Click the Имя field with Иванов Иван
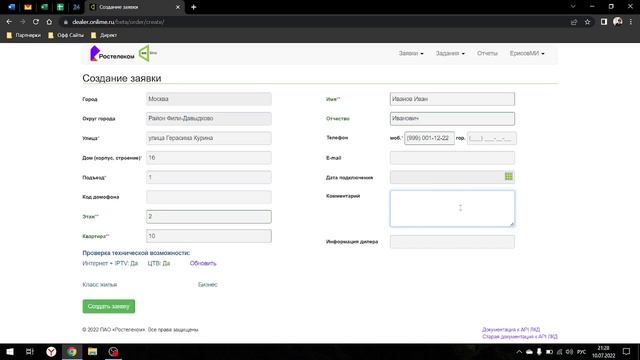640x360 pixels. pos(452,99)
